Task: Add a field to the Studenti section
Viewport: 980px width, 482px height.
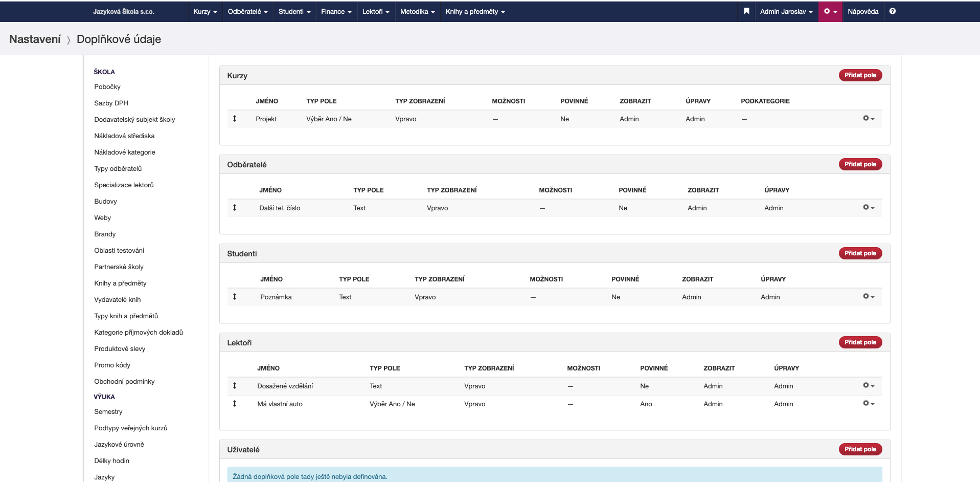Action: point(860,253)
